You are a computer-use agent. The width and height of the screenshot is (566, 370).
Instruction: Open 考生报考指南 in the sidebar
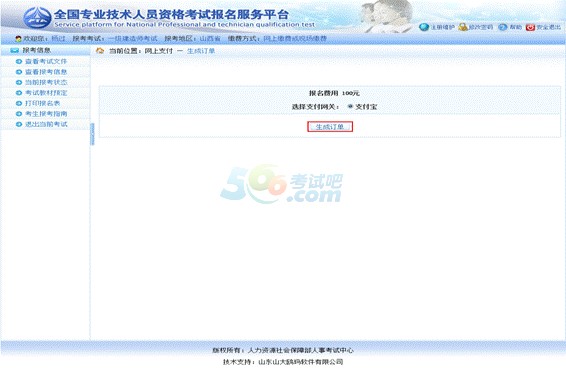(46, 114)
